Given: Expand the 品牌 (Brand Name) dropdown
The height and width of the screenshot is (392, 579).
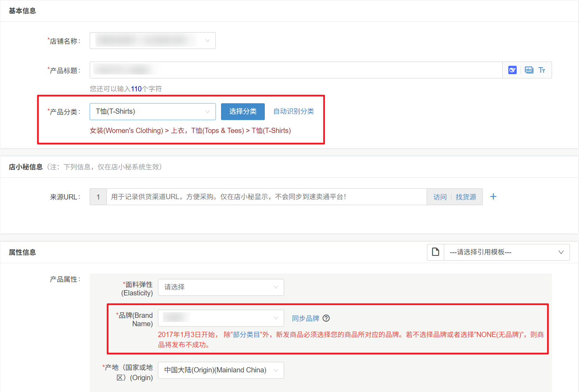Looking at the screenshot, I should (x=221, y=318).
